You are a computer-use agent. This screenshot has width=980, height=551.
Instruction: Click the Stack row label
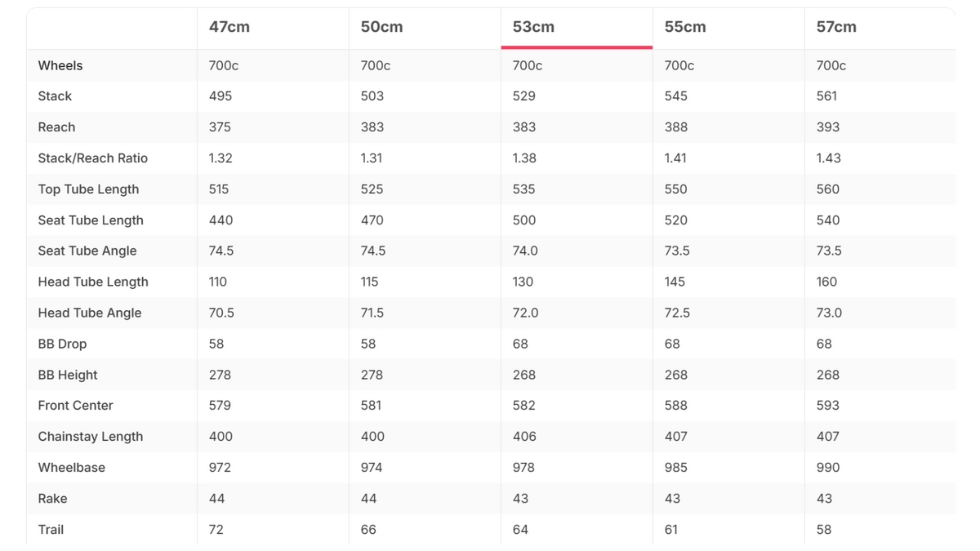tap(55, 96)
